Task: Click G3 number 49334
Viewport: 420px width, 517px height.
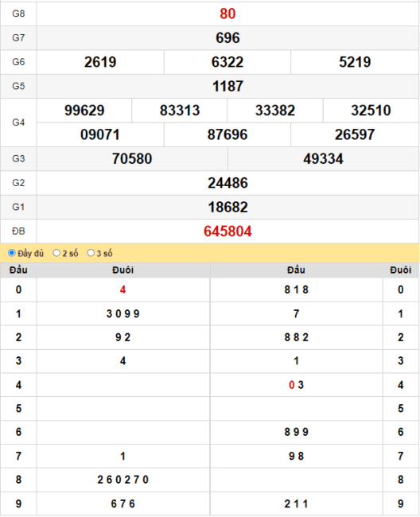Action: (x=324, y=158)
